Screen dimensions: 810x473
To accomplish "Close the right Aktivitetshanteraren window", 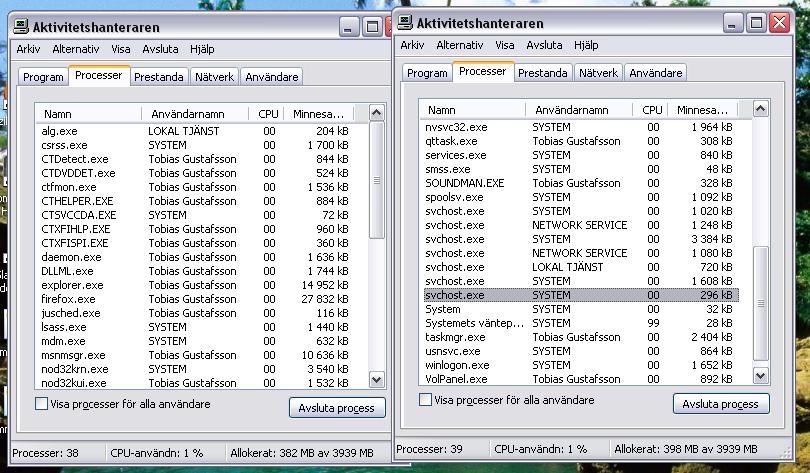I will (780, 22).
